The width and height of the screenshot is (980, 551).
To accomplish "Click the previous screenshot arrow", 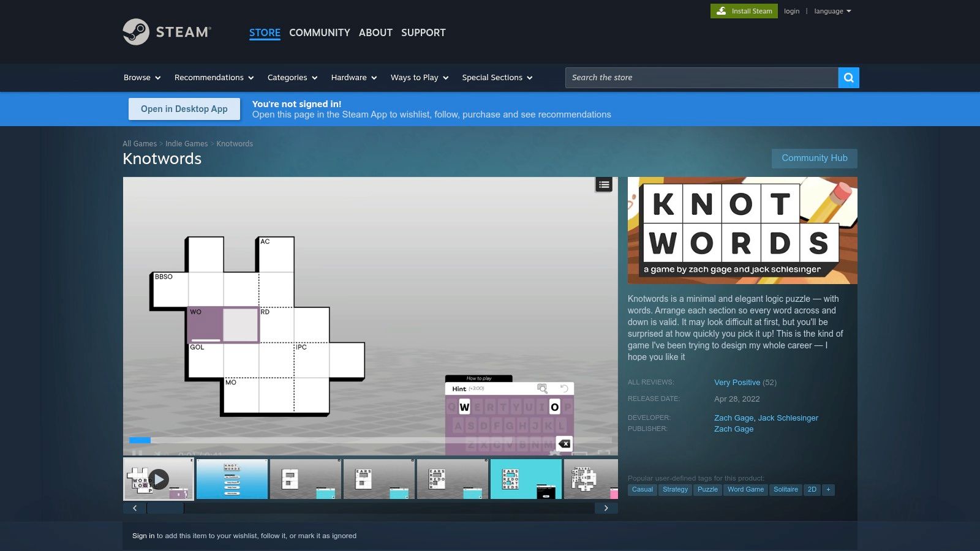I will click(x=135, y=508).
